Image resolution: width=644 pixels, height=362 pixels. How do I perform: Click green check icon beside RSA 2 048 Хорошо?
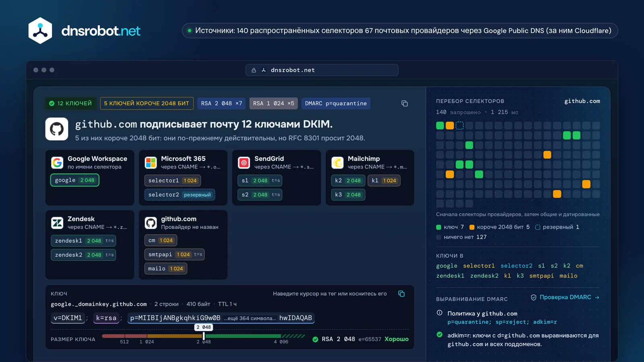[x=316, y=339]
